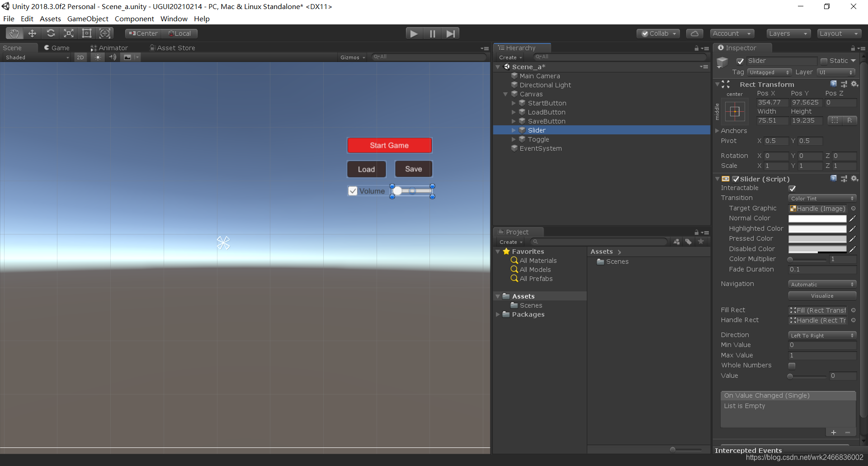Switch to the Asset Store tab
The height and width of the screenshot is (466, 868).
tap(172, 48)
